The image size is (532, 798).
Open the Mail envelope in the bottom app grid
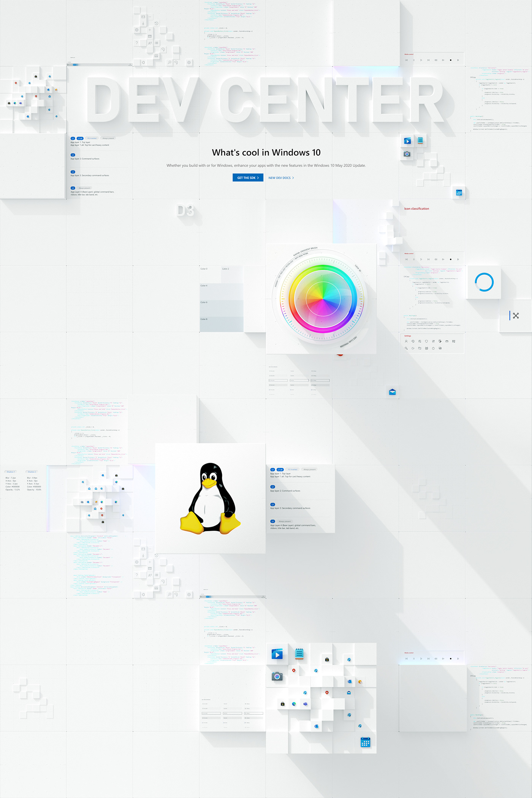[x=349, y=693]
